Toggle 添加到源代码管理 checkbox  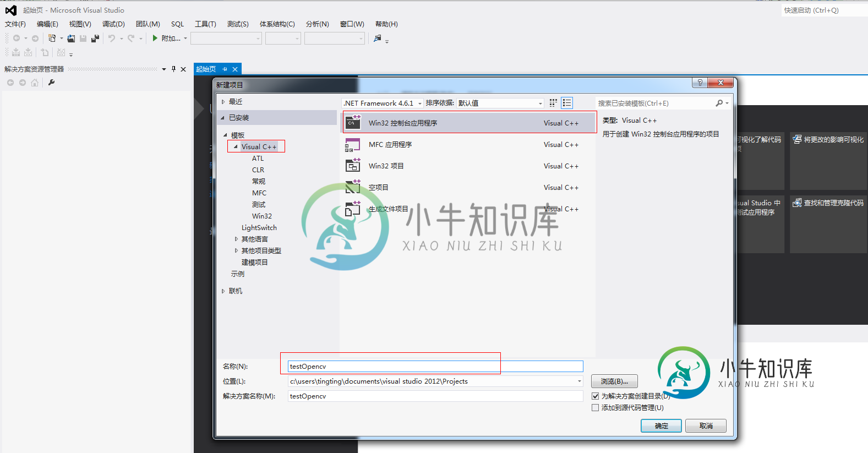(595, 408)
